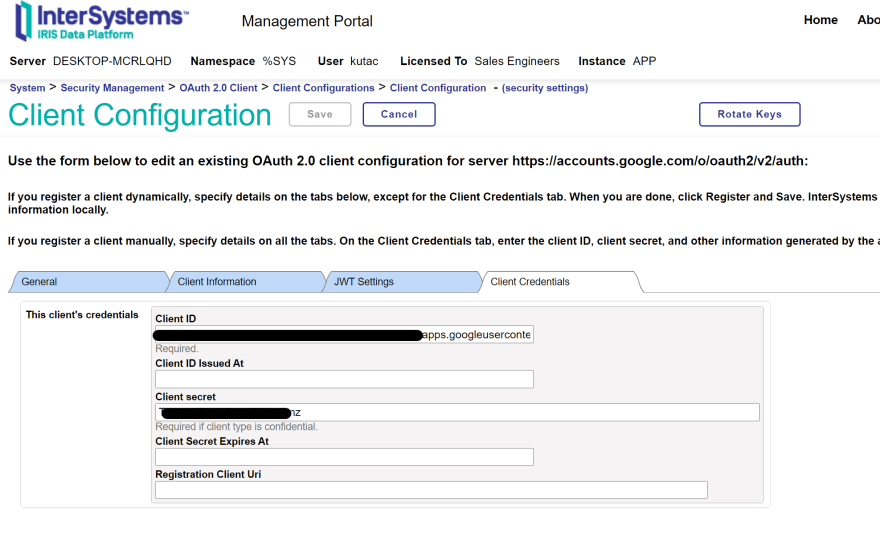Viewport: 880px width, 538px height.
Task: Focus the Client ID input field
Action: point(344,334)
